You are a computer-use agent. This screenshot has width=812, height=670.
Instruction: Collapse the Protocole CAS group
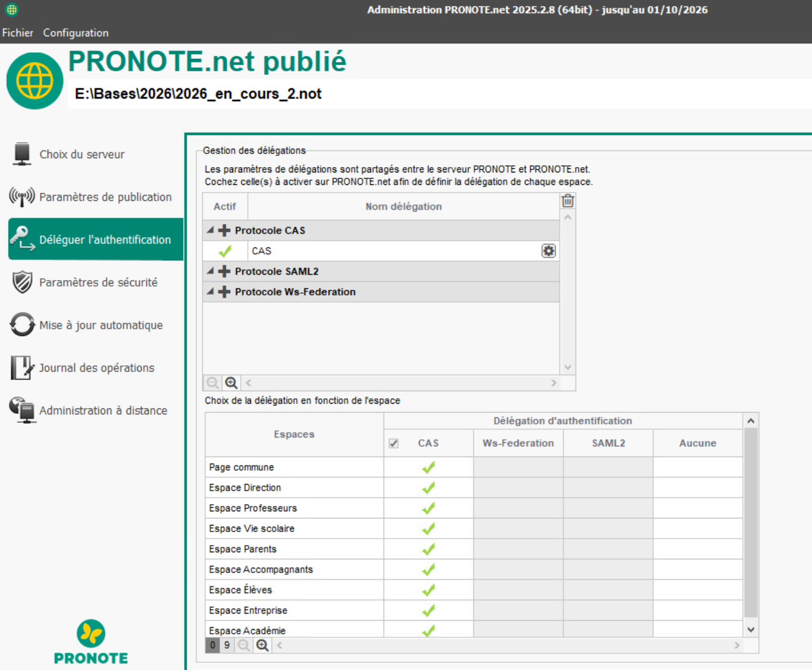pos(210,230)
